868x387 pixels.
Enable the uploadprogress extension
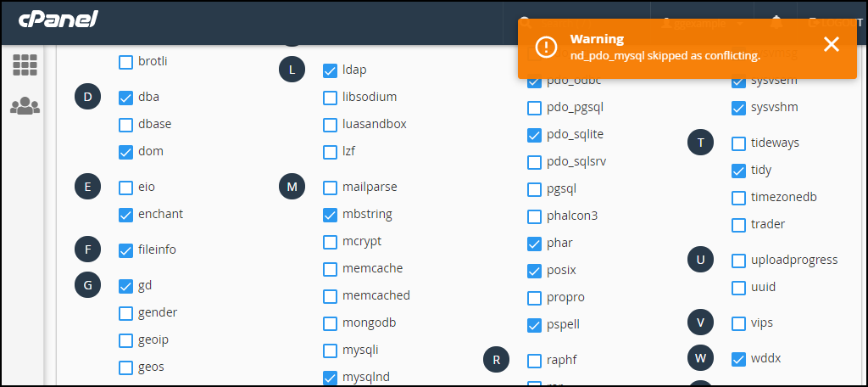738,261
